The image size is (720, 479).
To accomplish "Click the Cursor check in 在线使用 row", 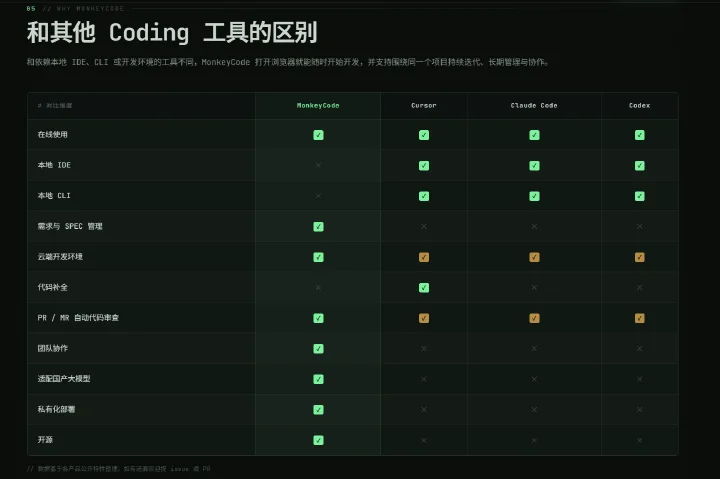I will pos(424,135).
